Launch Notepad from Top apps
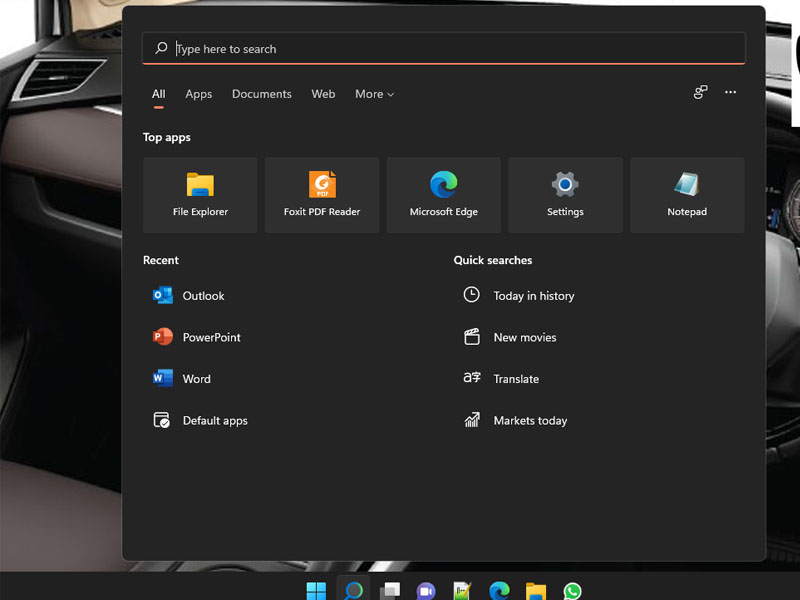 tap(687, 195)
